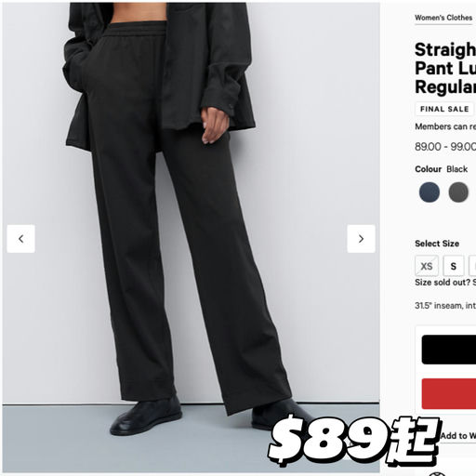Click the black add-to-bag button
Viewport: 476px width, 476px height.
(x=449, y=350)
